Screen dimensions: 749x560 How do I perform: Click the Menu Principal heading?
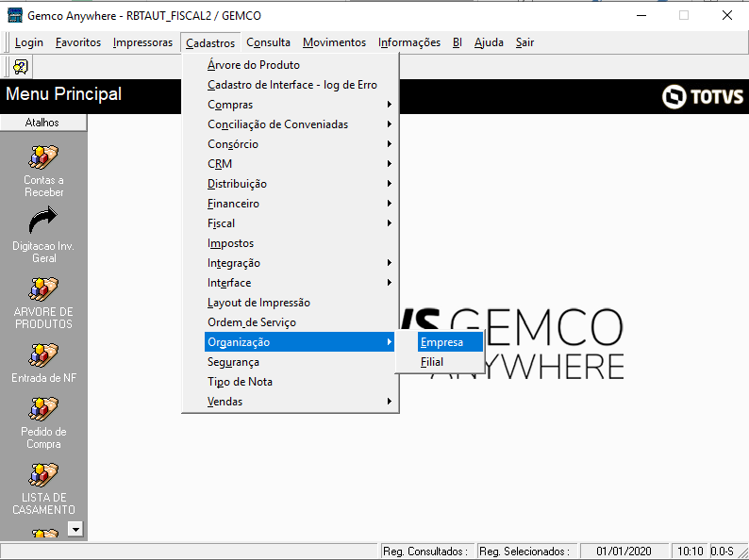63,94
